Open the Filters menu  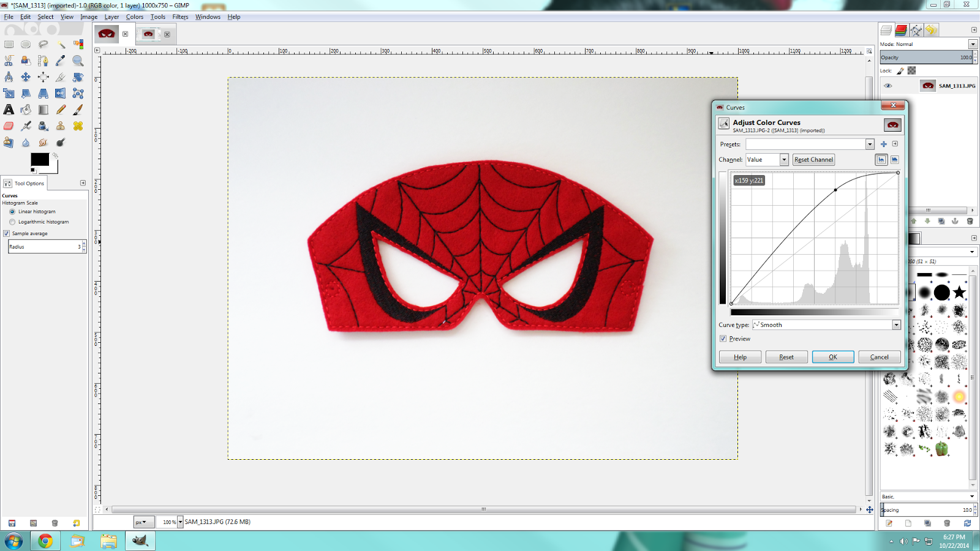click(x=180, y=17)
